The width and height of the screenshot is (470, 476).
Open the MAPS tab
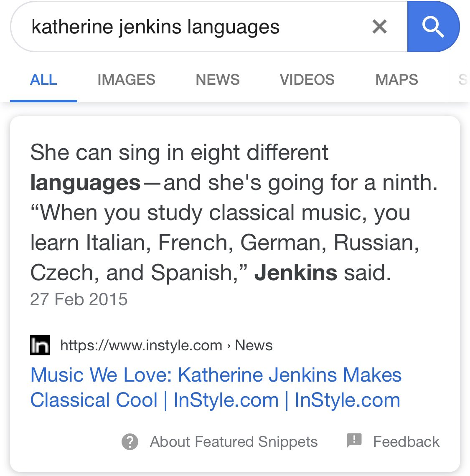pyautogui.click(x=396, y=80)
